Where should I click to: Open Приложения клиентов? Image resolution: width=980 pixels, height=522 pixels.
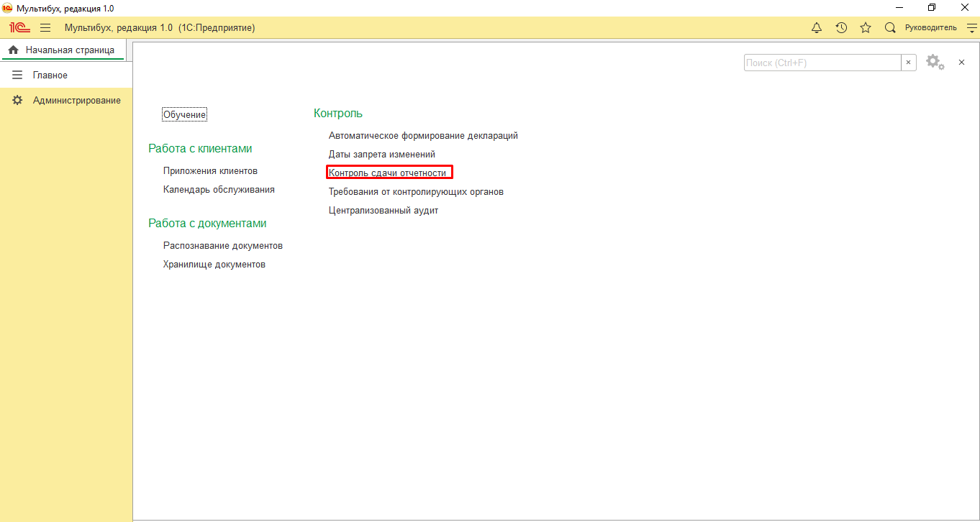tap(210, 170)
